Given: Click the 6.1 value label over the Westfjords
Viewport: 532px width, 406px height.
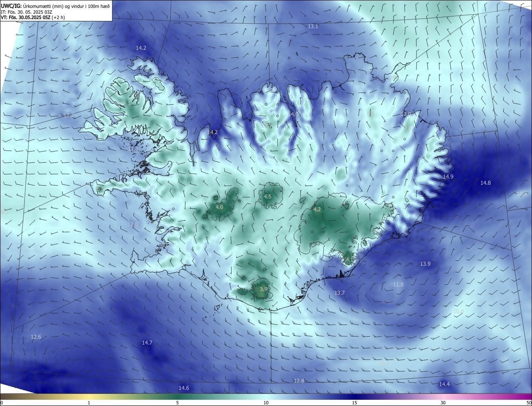Looking at the screenshot, I should pos(126,103).
